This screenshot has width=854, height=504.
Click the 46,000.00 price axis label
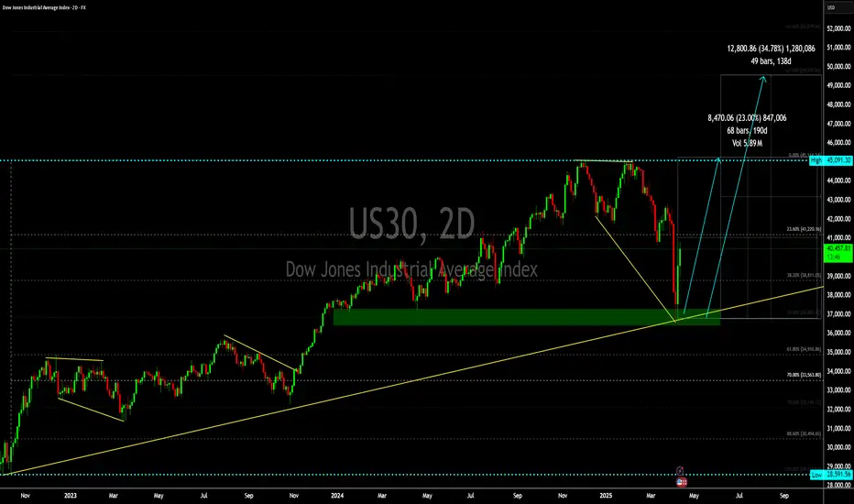[x=838, y=143]
